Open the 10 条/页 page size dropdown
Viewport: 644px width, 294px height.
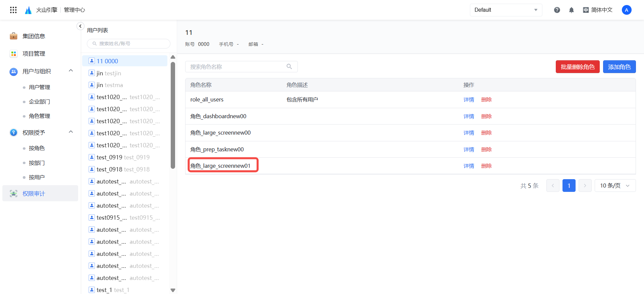[x=615, y=186]
